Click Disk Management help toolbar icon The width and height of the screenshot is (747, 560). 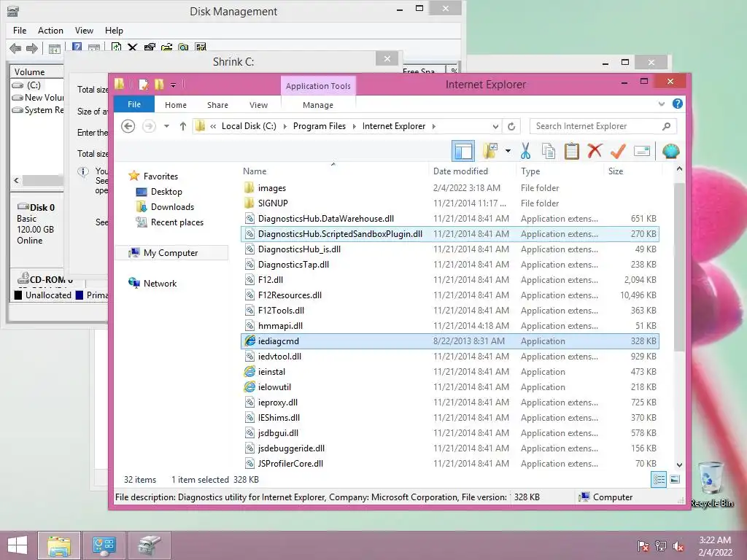(77, 47)
